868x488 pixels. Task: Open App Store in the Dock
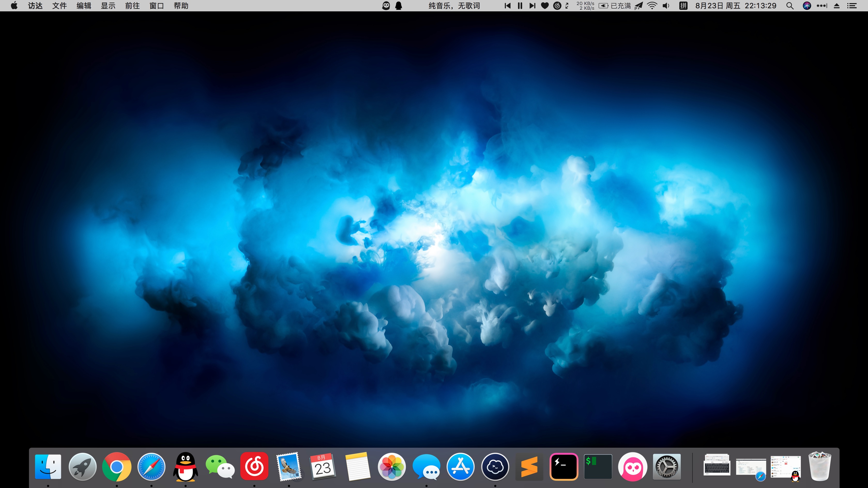coord(461,467)
